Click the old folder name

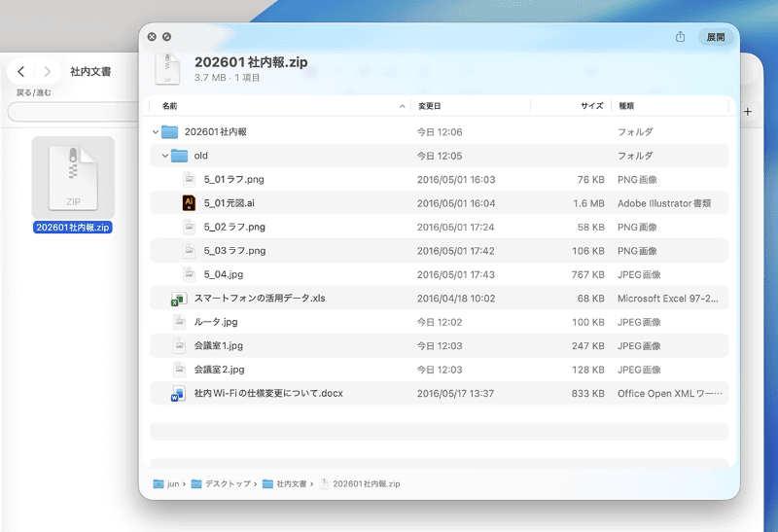[201, 156]
